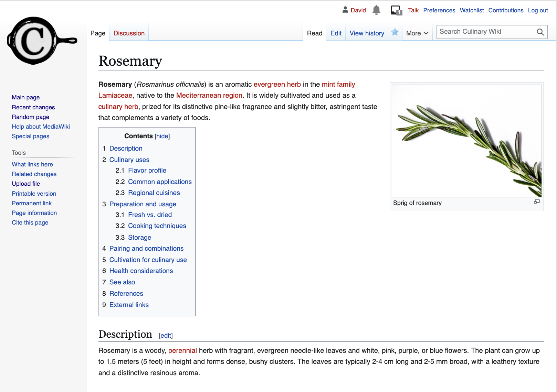Hide the table of contents

click(162, 136)
